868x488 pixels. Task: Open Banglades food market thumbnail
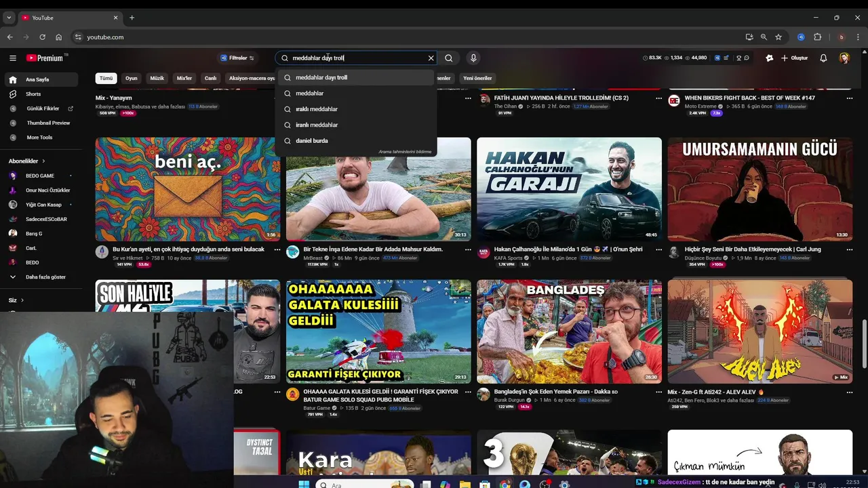(x=569, y=331)
